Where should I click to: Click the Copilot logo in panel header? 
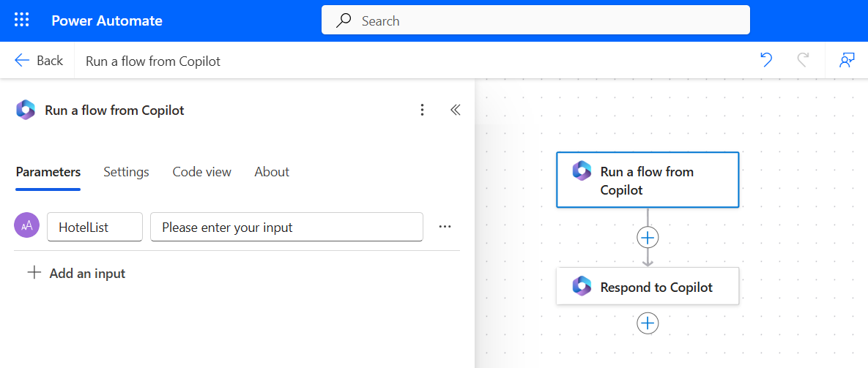tap(26, 110)
